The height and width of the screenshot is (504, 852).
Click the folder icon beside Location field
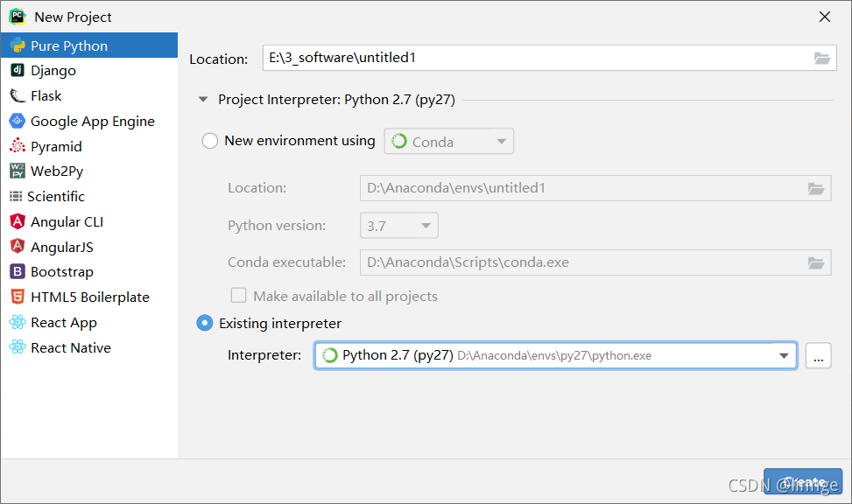click(x=821, y=59)
